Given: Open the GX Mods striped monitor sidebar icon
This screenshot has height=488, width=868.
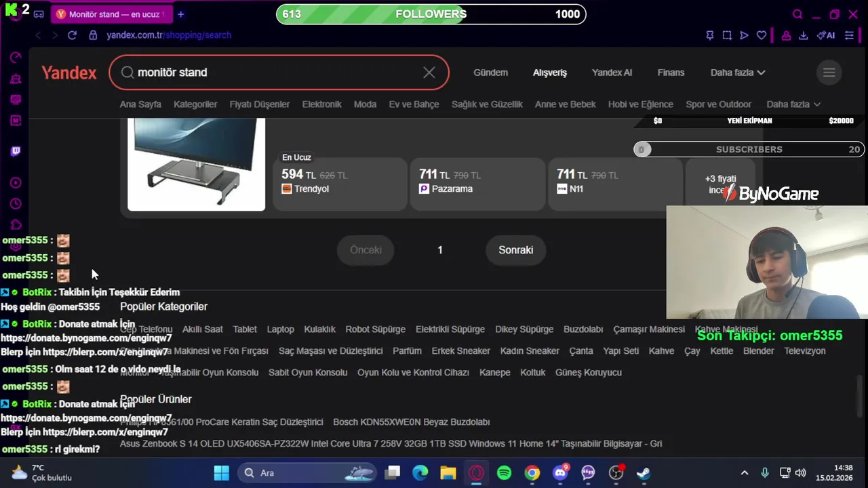Looking at the screenshot, I should [16, 100].
